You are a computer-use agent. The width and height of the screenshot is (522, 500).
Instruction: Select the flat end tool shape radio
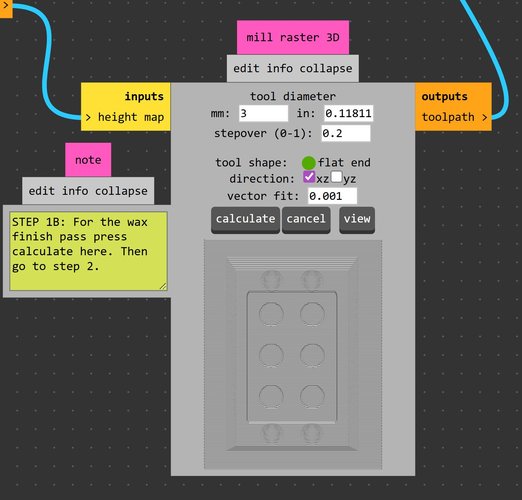tap(309, 163)
